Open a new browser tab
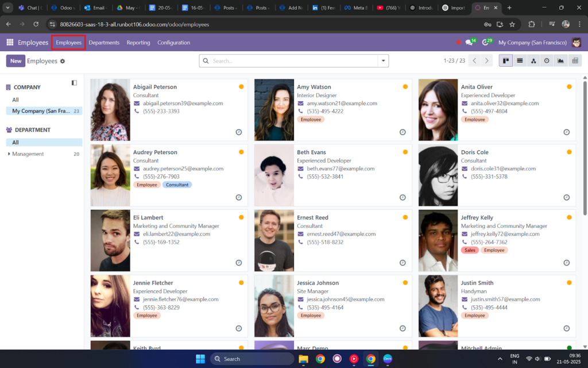The width and height of the screenshot is (588, 368). [x=509, y=7]
